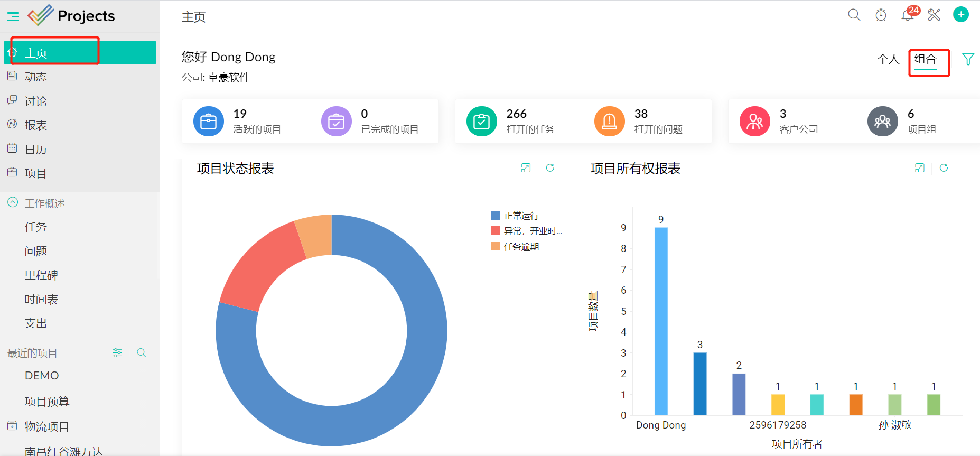Click the green plus add button
Image resolution: width=980 pixels, height=456 pixels.
[960, 15]
